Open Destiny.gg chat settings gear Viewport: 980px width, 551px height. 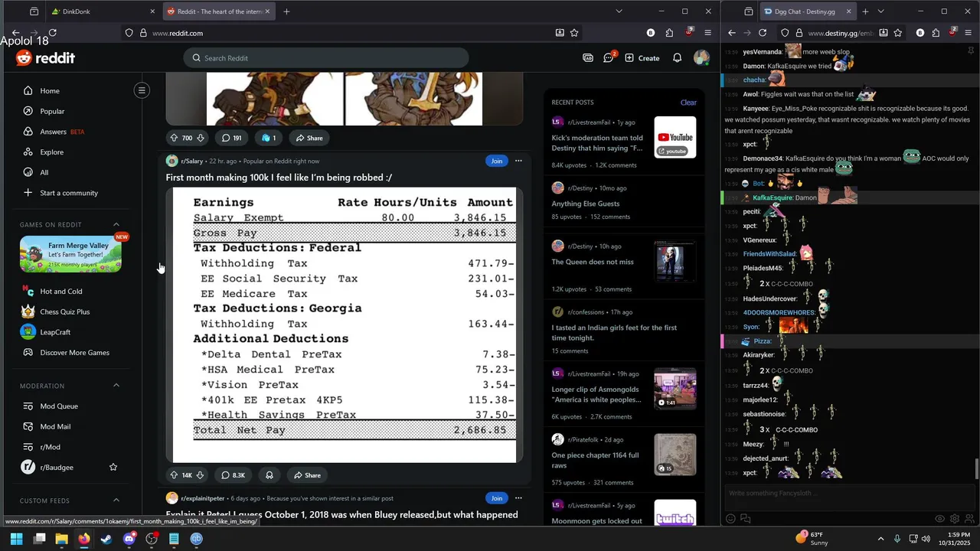(x=954, y=518)
